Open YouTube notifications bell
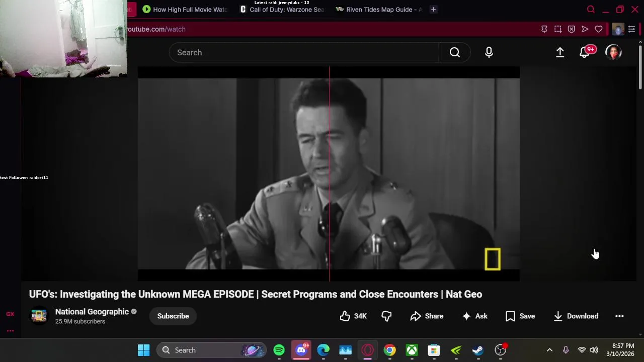 (585, 52)
